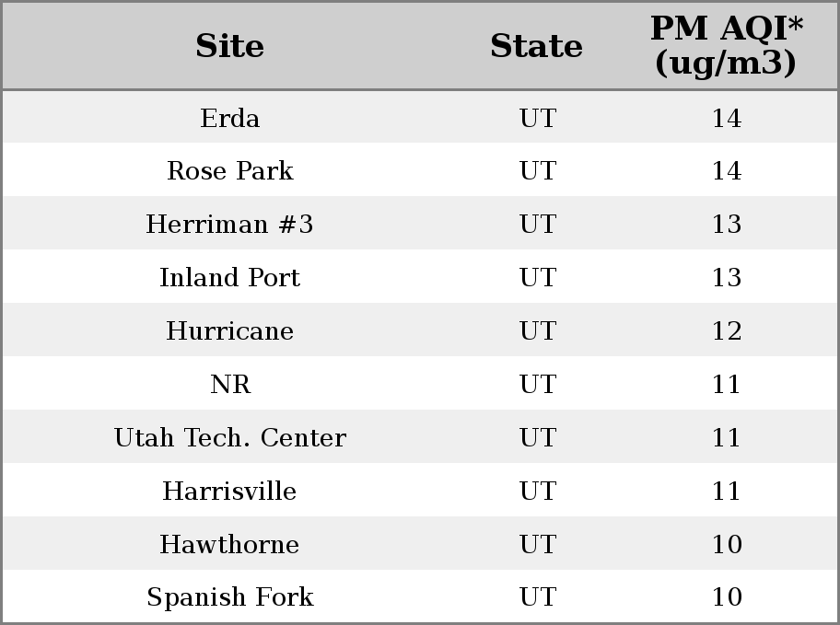
Task: Click Harrisville's PM AQI value of 11
Action: click(727, 491)
